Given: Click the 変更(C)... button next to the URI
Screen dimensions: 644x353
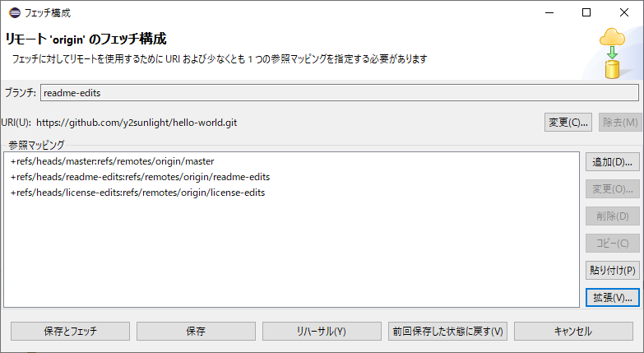Looking at the screenshot, I should click(x=568, y=123).
